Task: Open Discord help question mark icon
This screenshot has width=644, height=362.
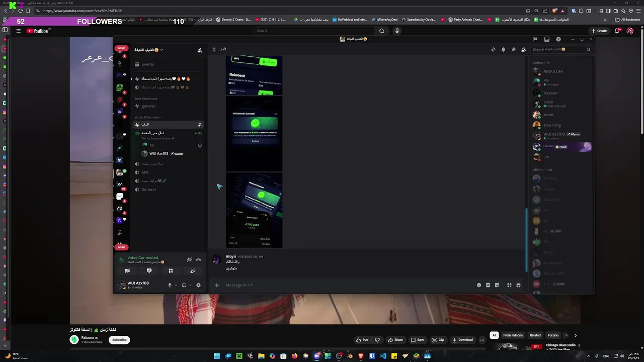Action: [x=558, y=39]
